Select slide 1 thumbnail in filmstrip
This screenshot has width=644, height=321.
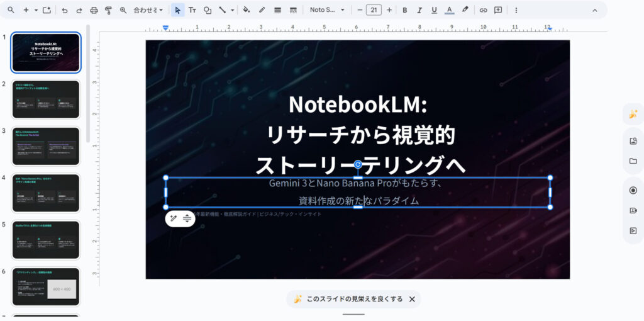46,53
